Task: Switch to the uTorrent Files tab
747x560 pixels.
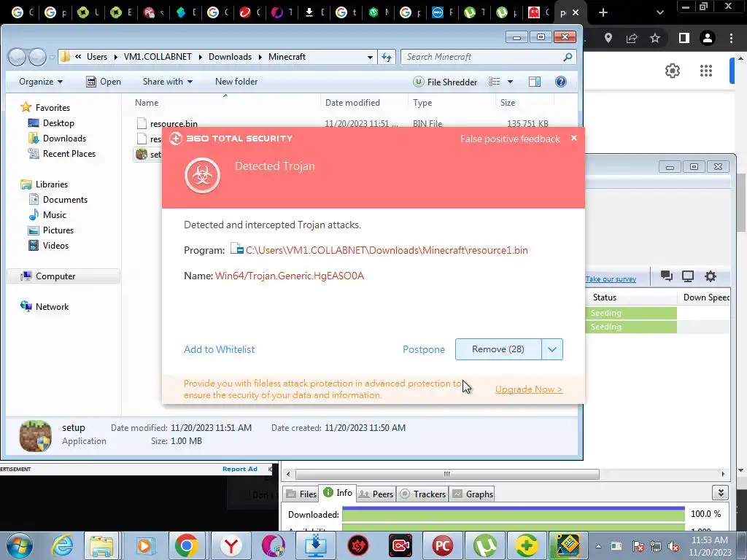Action: pos(301,494)
